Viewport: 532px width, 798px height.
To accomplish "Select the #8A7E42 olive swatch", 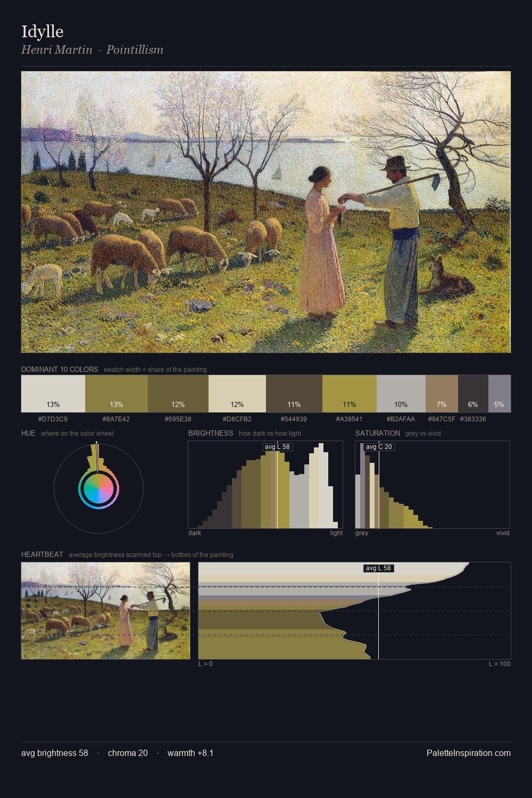I will click(117, 394).
